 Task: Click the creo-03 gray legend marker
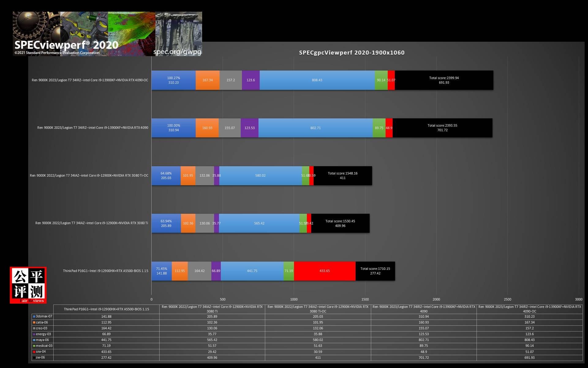(34, 328)
